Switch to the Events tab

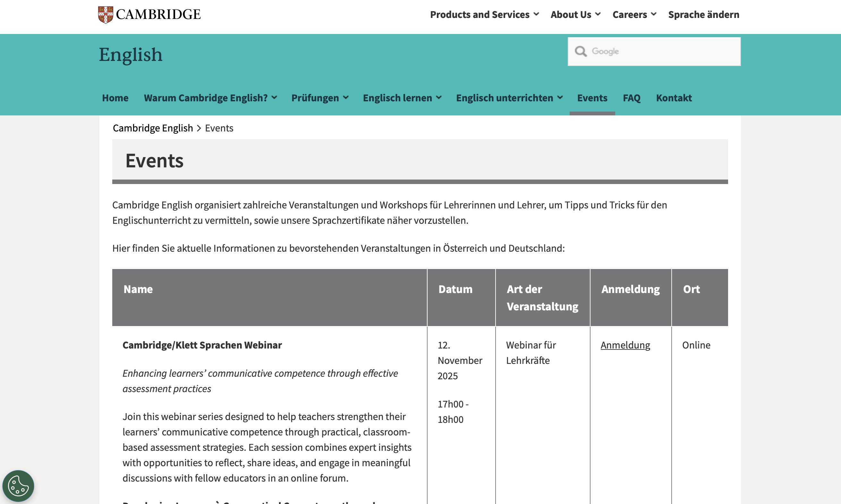[592, 98]
